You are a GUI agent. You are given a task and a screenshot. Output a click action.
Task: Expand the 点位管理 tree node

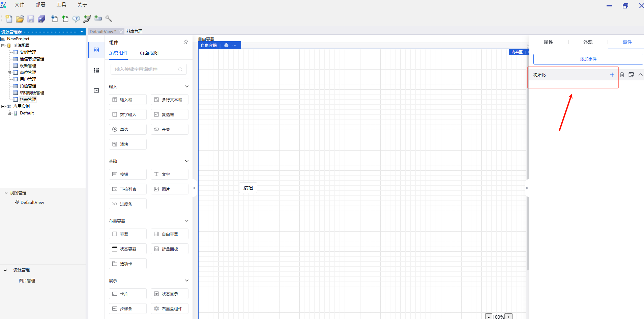click(9, 73)
